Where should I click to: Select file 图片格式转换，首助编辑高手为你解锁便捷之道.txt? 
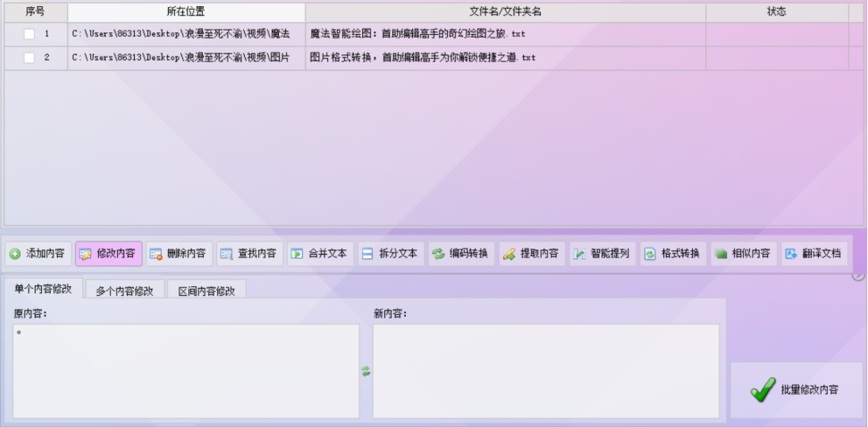(423, 58)
